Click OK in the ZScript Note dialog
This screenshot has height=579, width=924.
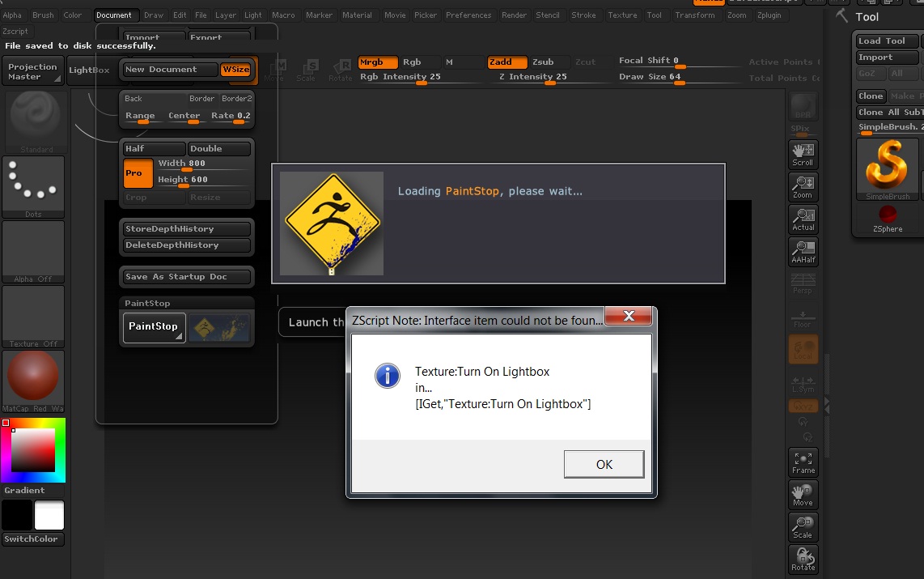[x=604, y=465]
